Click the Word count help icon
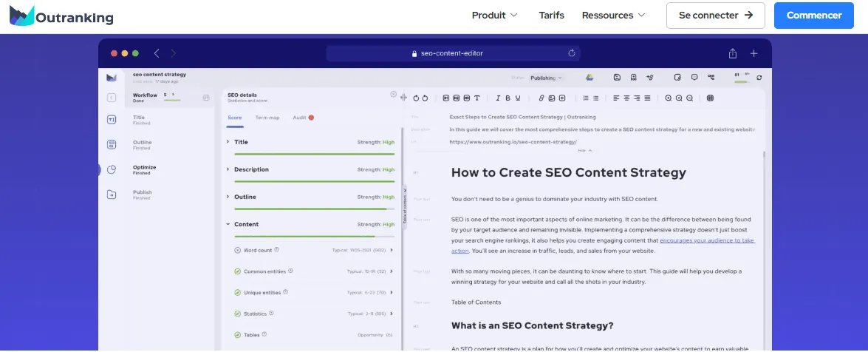Screen dimensions: 868x352 [277, 249]
